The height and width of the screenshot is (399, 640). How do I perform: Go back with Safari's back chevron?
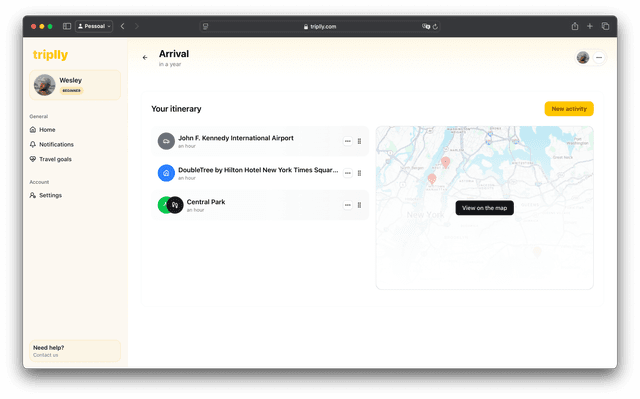122,26
